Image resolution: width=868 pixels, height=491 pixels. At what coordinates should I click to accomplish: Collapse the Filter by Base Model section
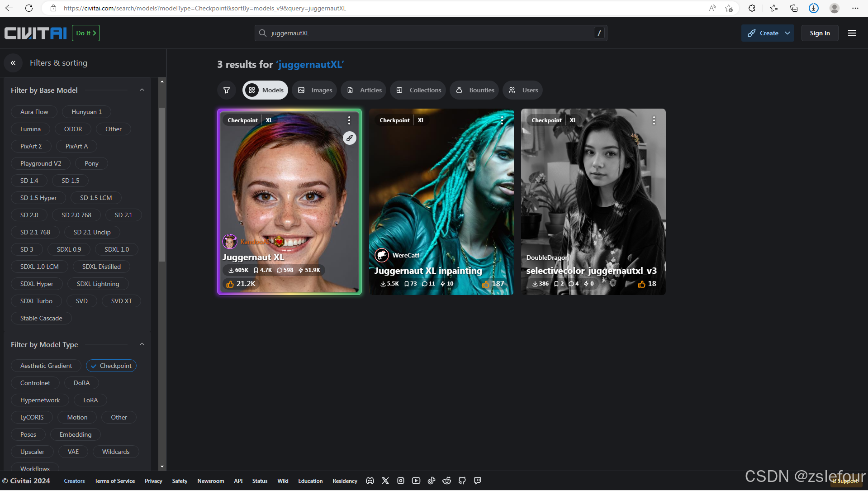[x=142, y=90]
